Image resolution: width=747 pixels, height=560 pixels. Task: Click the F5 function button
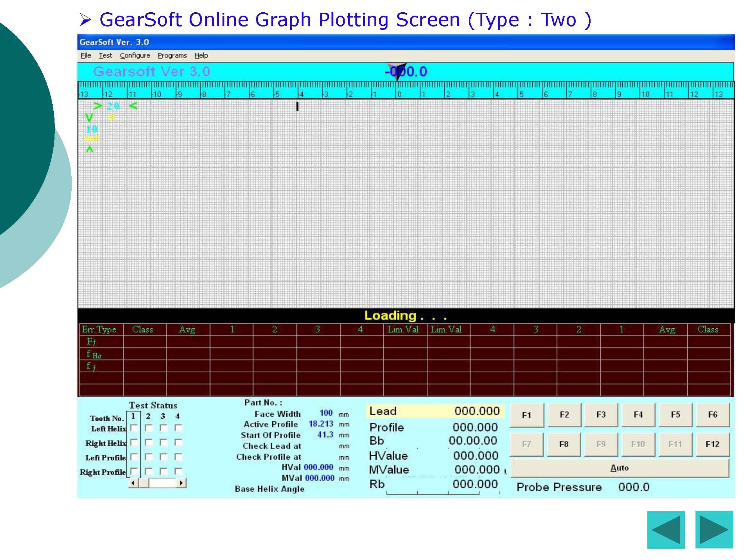pos(675,415)
